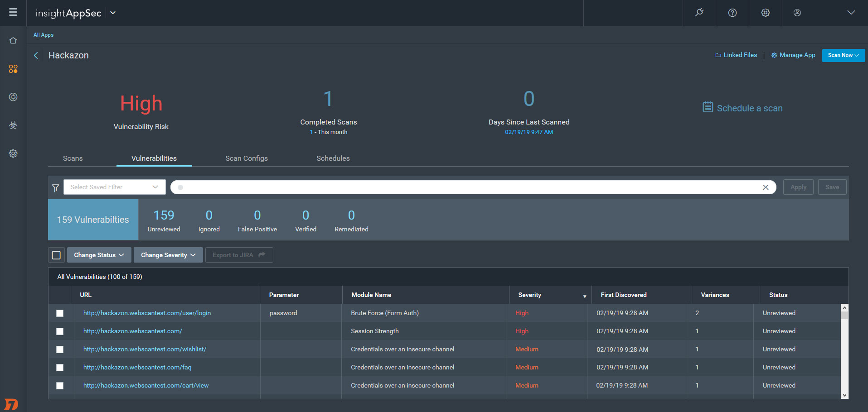Image resolution: width=868 pixels, height=412 pixels.
Task: Filter by 159 Unreviewed vulnerabilities
Action: [x=164, y=220]
